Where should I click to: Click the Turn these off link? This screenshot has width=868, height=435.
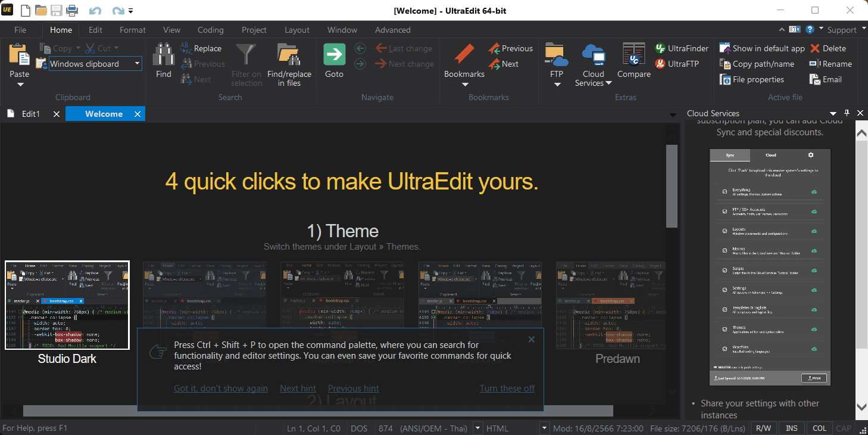(507, 389)
